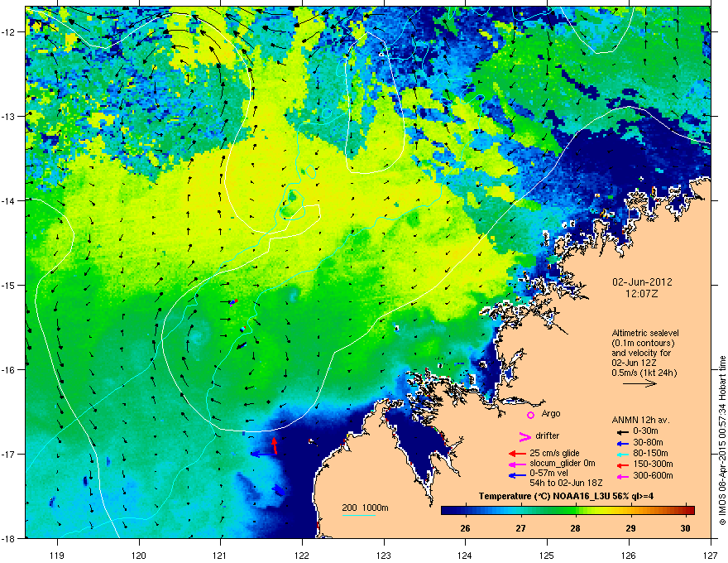The image size is (728, 563).
Task: Click the 'slocum_glider 0m' legend label
Action: coord(563,464)
